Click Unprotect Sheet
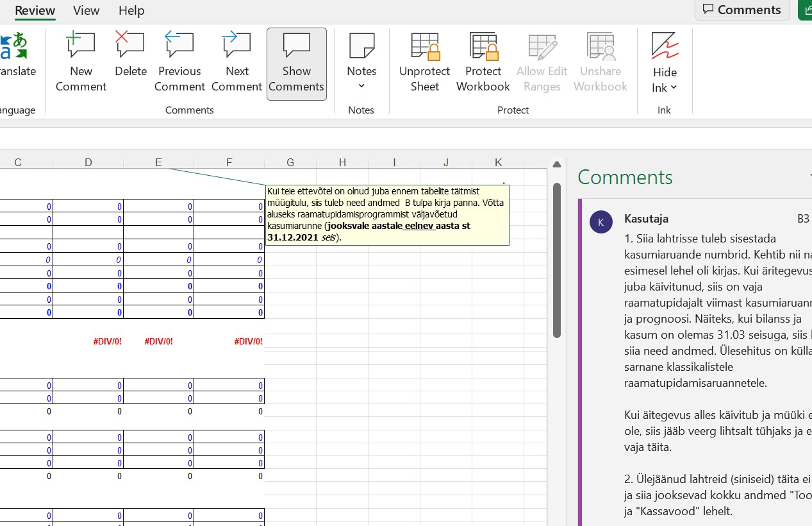812x526 pixels. (424, 64)
